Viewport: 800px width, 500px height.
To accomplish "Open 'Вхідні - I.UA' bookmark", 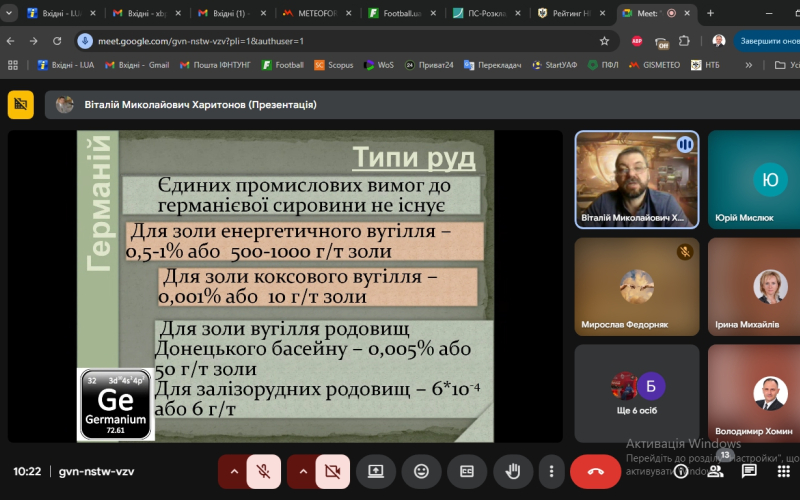I will coord(66,65).
